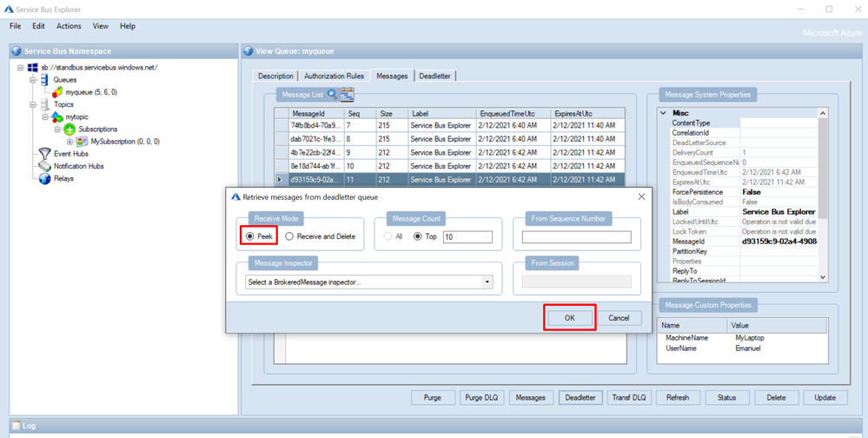Collapse the namespace root node
The height and width of the screenshot is (438, 868).
tap(21, 68)
